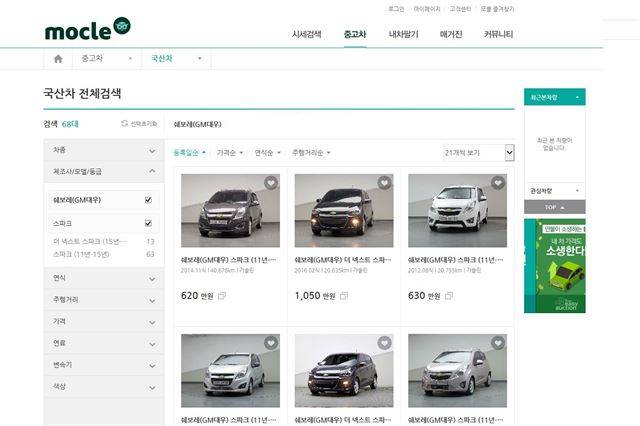Open the grey Spark 620만원 car photo
Image resolution: width=640 pixels, height=426 pixels.
click(x=230, y=211)
